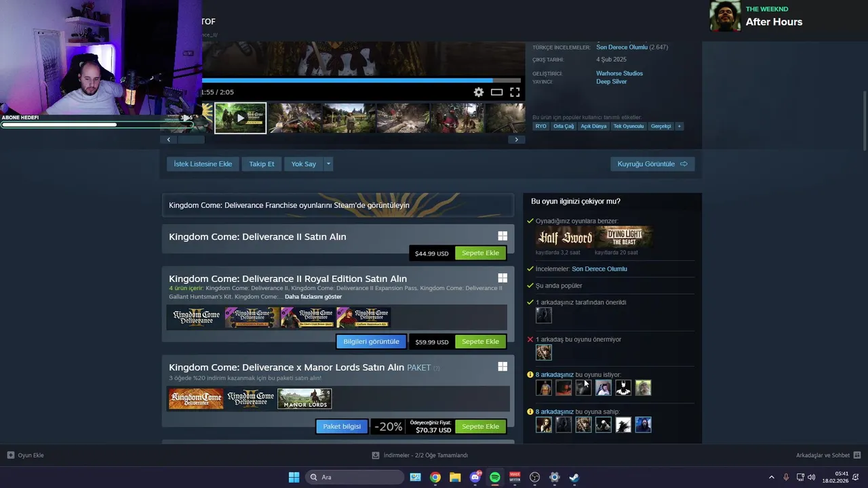Click the Oyun Ekle plus icon
Viewport: 868px width, 488px height.
10,455
